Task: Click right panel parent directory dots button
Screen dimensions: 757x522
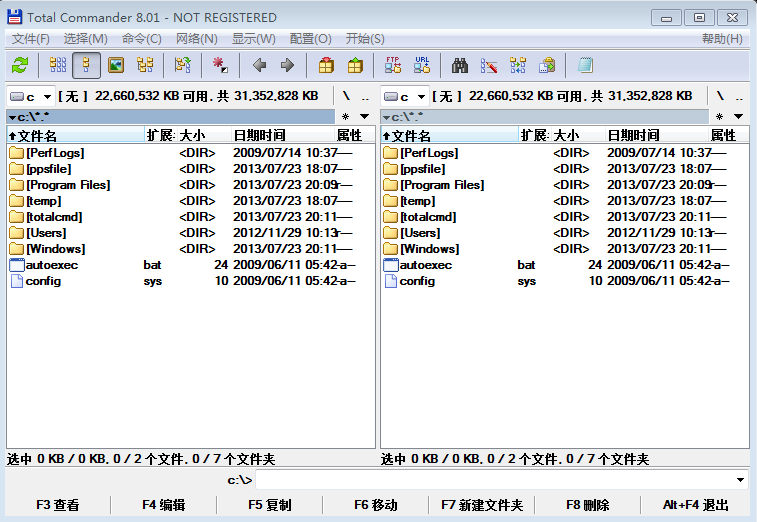Action: coord(739,96)
